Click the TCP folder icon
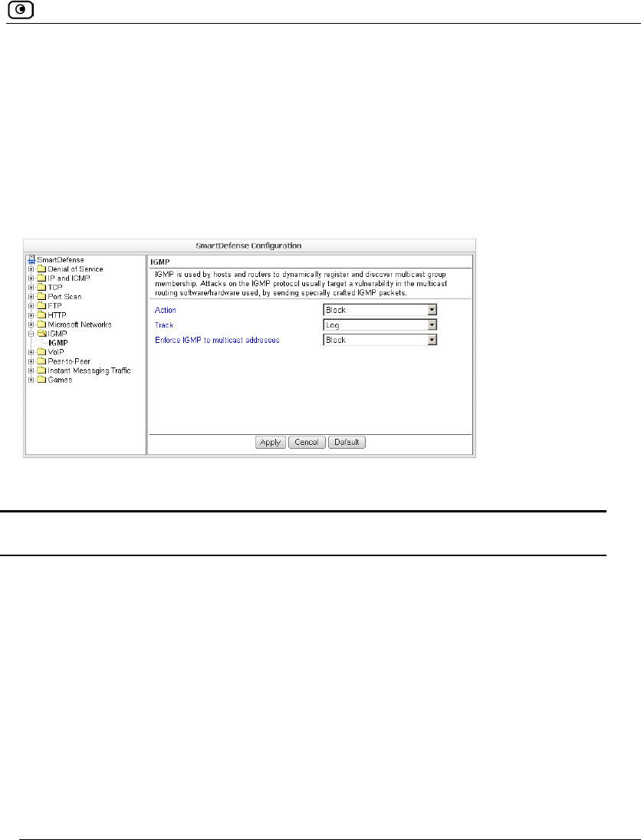This screenshot has height=840, width=641. point(41,287)
